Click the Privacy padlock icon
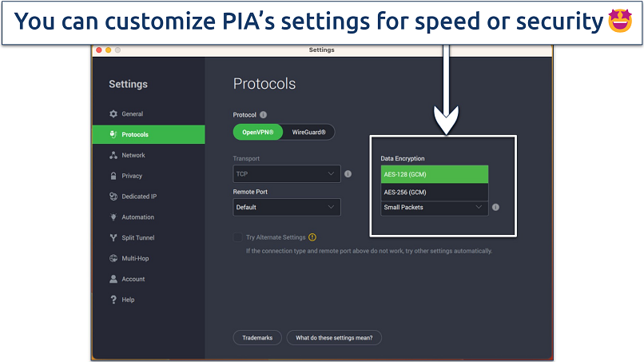This screenshot has height=362, width=644. (113, 176)
